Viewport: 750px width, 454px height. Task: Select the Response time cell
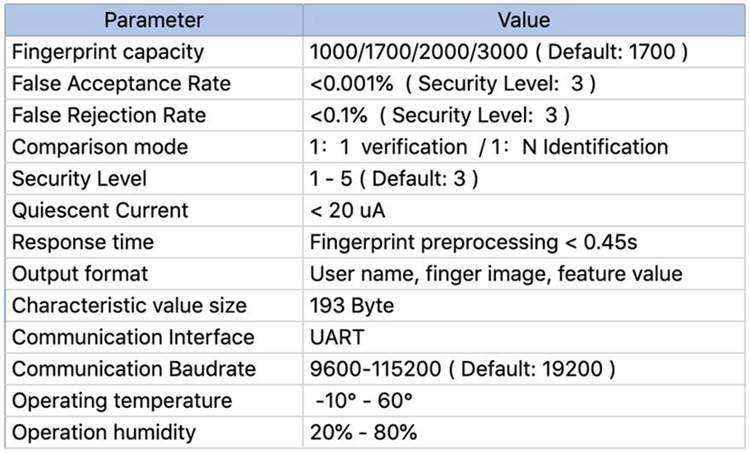point(82,242)
